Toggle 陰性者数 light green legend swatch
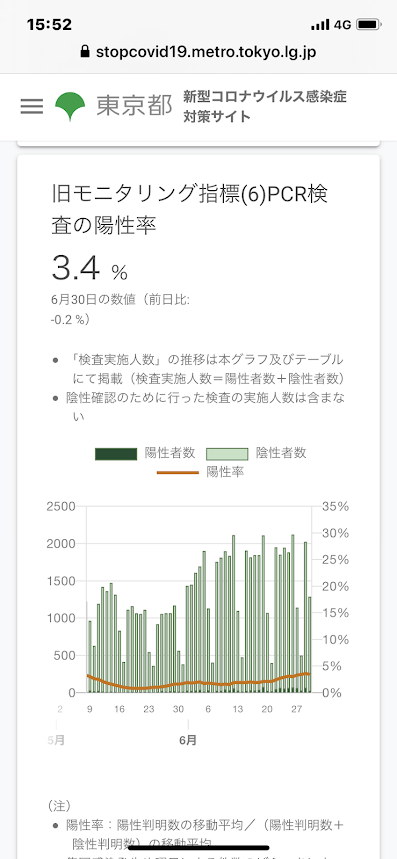 [x=227, y=454]
